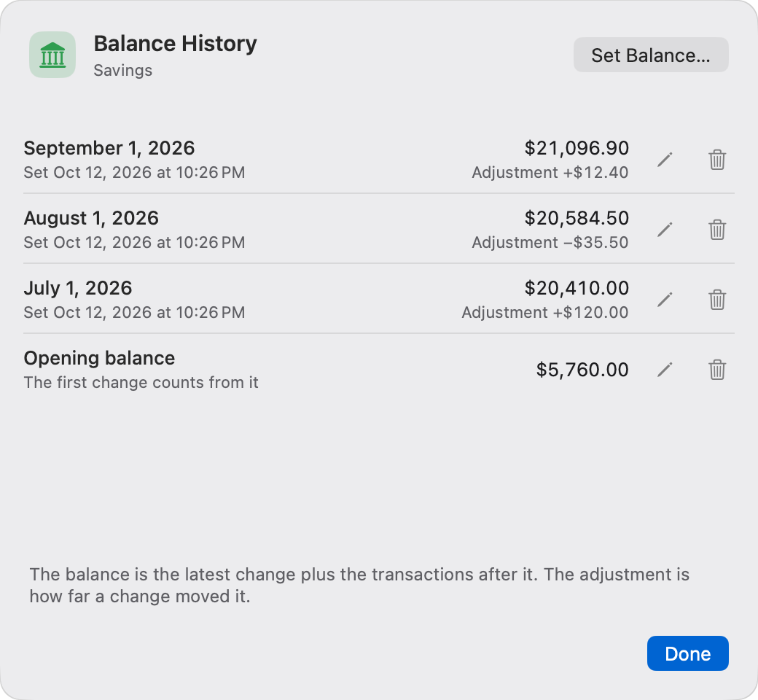Screen dimensions: 758x700
Task: Select the July 1, 2026 date label
Action: tap(78, 288)
